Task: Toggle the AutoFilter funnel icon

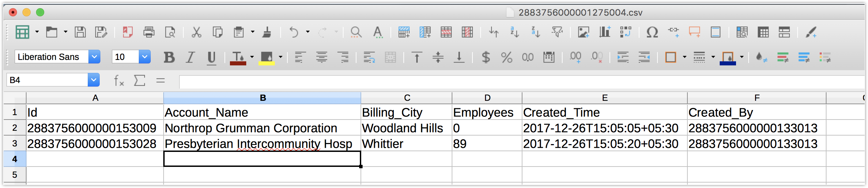Action: 557,32
